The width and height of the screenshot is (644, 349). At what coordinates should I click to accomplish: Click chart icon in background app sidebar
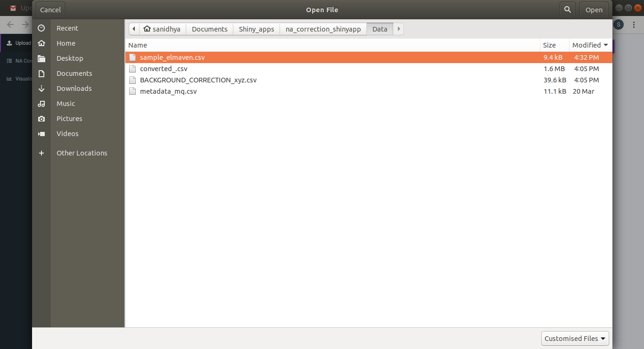[x=9, y=79]
